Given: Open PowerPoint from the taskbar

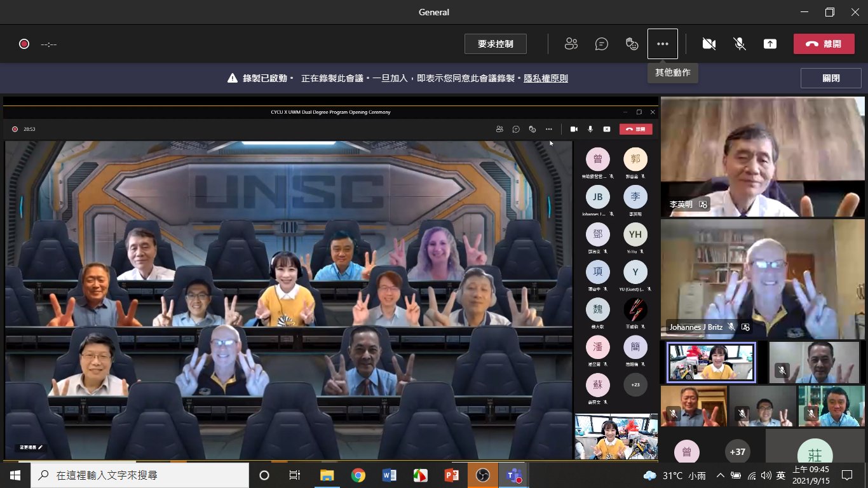Looking at the screenshot, I should click(452, 475).
